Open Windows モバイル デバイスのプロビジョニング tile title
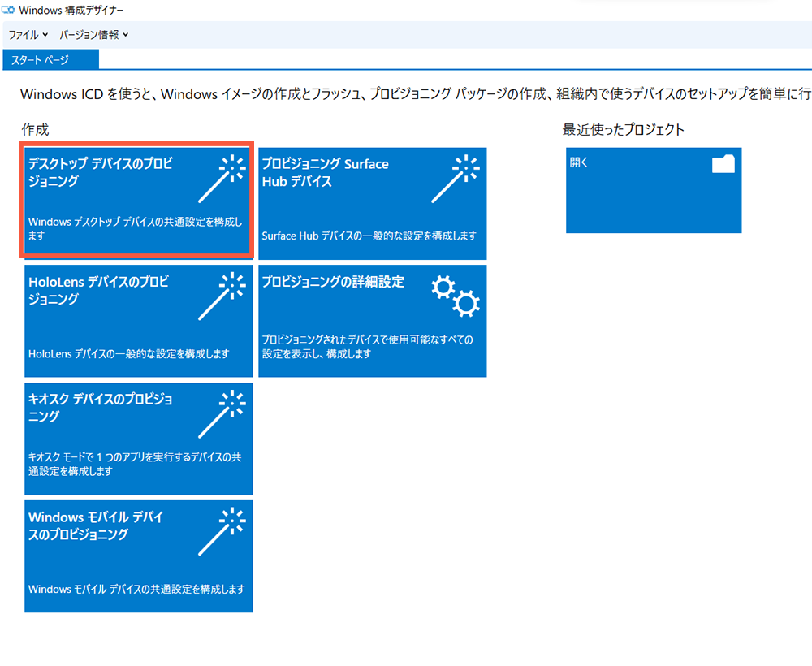 tap(96, 525)
